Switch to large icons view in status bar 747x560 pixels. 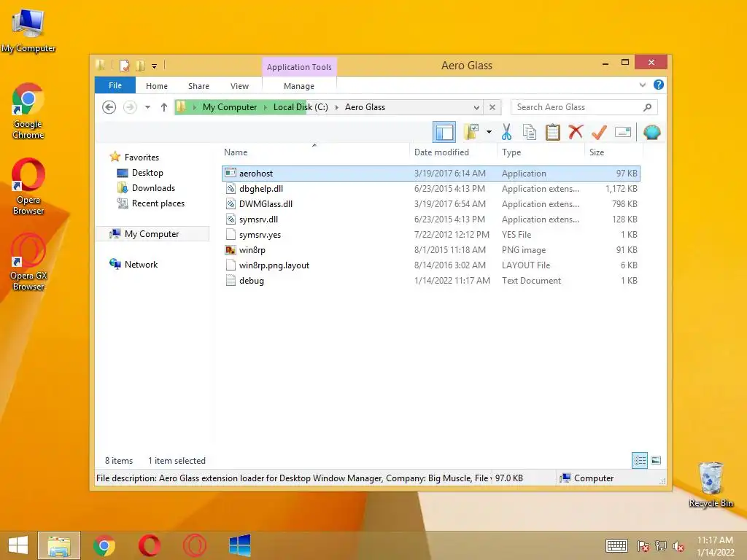point(656,460)
